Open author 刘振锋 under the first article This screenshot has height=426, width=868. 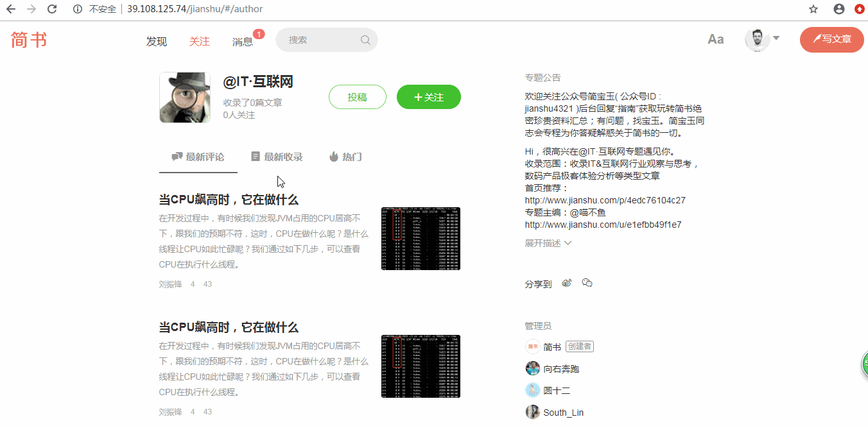tap(171, 284)
